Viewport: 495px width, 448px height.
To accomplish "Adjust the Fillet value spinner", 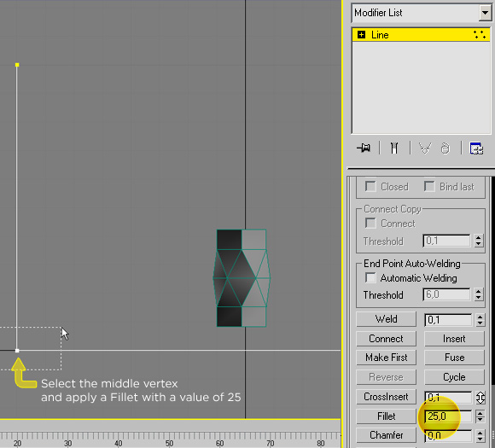I will (480, 416).
